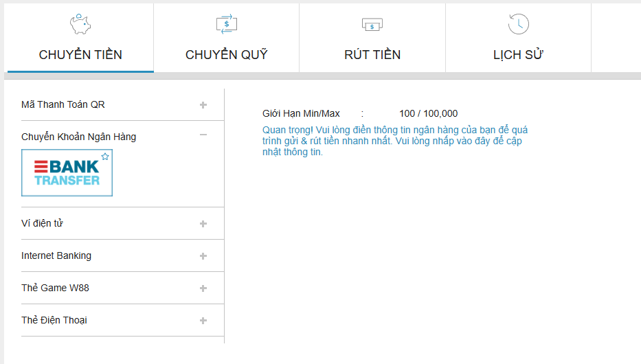Click the star on Bank Transfer logo
The height and width of the screenshot is (364, 641).
click(x=105, y=157)
